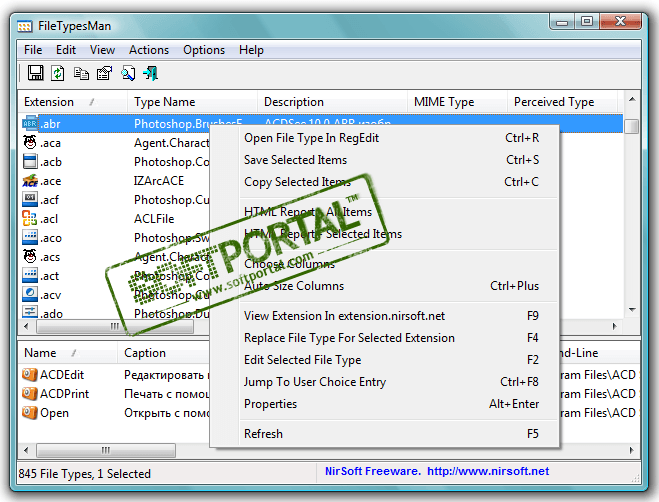Image resolution: width=659 pixels, height=502 pixels.
Task: Click the upper list horizontal scrollbar thumb
Action: pyautogui.click(x=115, y=326)
